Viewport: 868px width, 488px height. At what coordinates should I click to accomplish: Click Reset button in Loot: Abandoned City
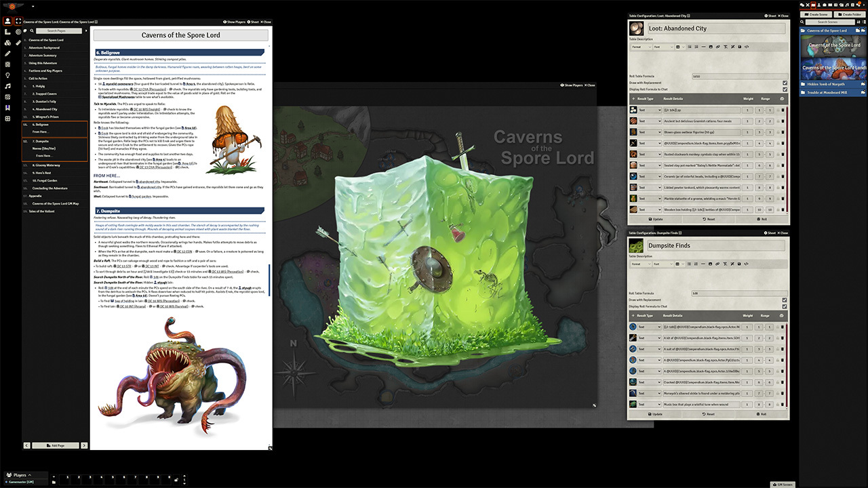pos(709,220)
